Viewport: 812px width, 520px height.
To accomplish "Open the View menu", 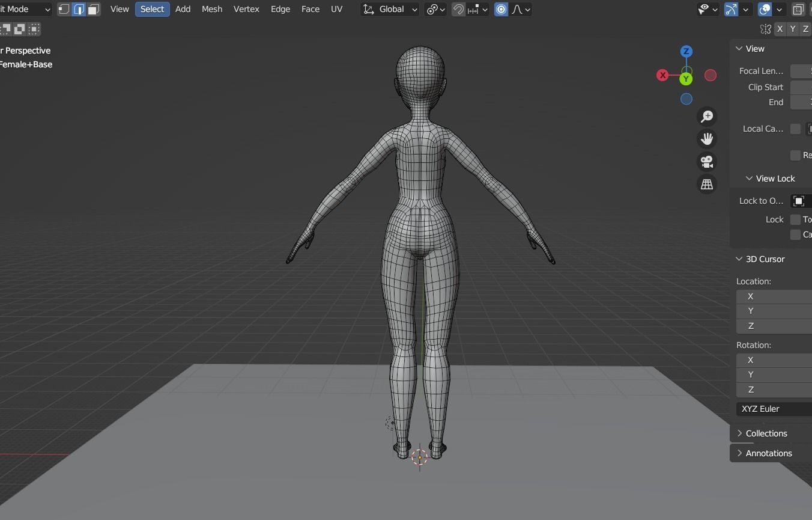I will [120, 9].
